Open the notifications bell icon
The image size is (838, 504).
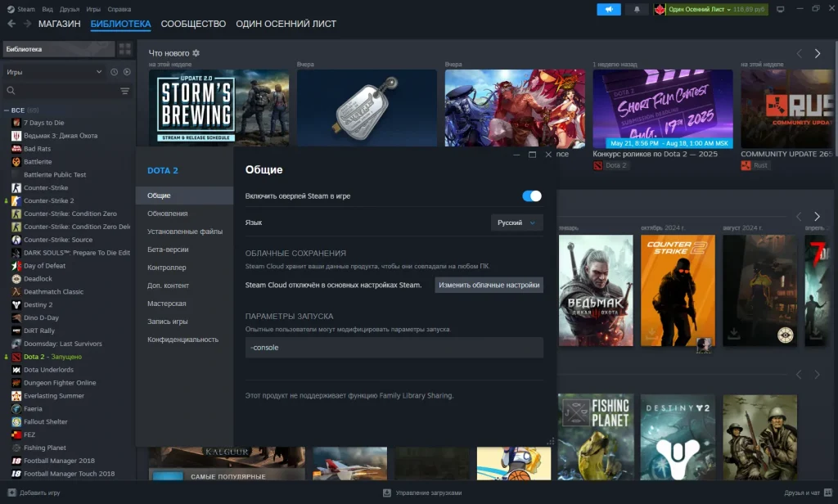(x=637, y=9)
